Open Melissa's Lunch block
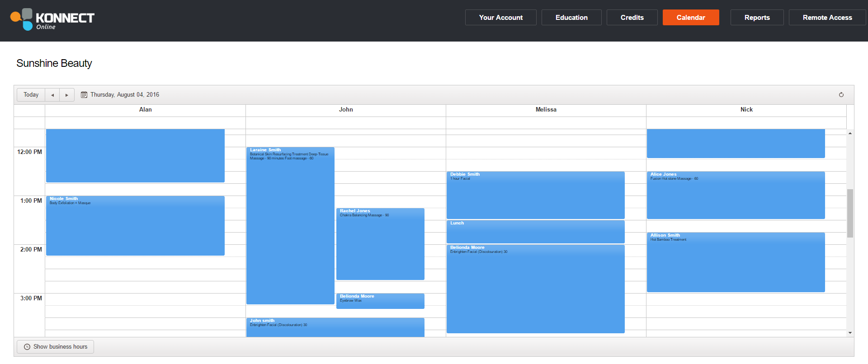The height and width of the screenshot is (364, 868). coord(535,232)
